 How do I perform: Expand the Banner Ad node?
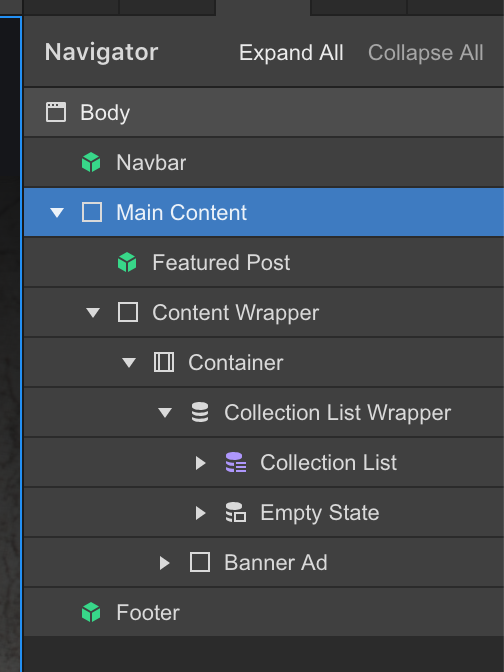click(x=165, y=563)
